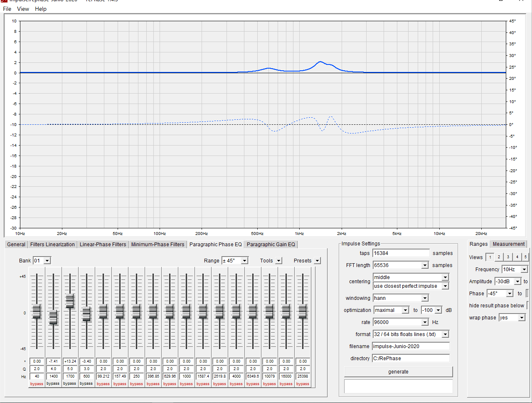
Task: Toggle bypass for the 600 Hz band
Action: click(x=86, y=383)
